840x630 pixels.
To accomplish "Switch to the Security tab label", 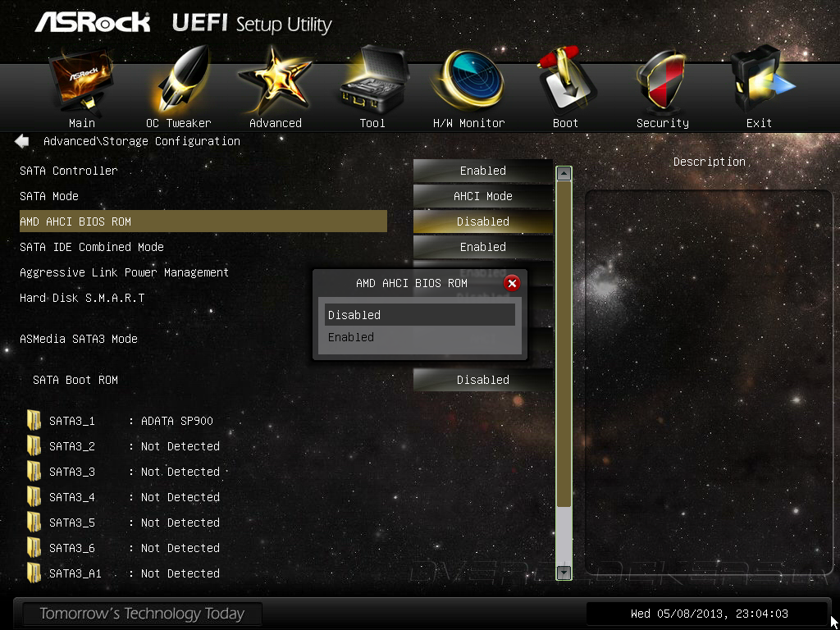I will 663,123.
